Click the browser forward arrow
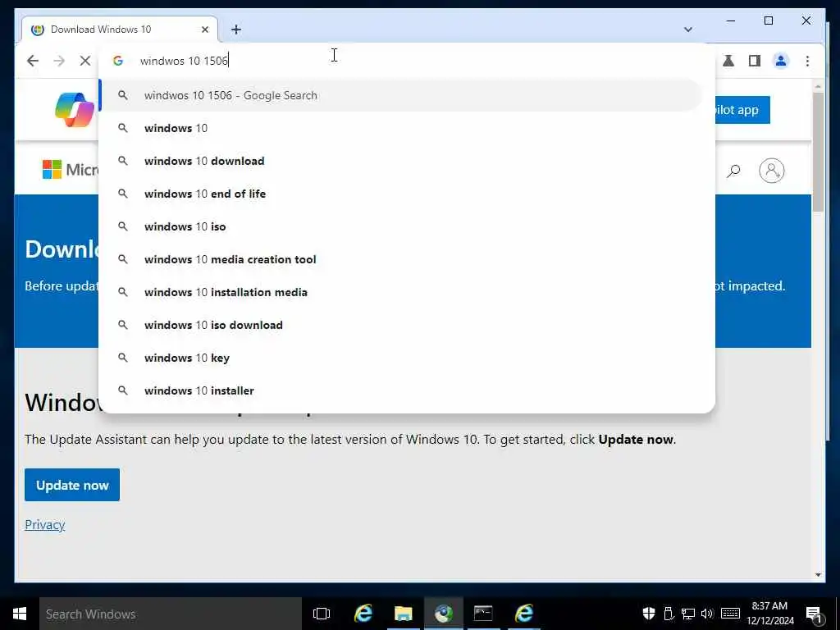This screenshot has height=630, width=840. tap(59, 61)
